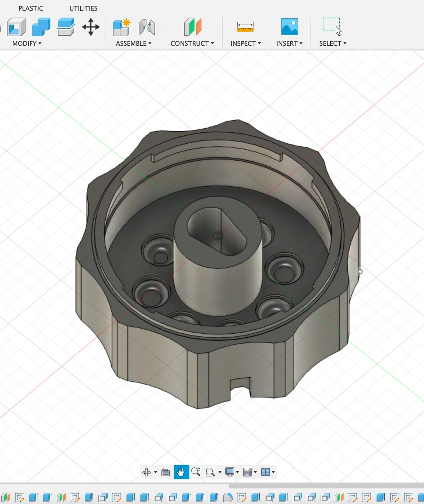
Task: Open the Orbit type dropdown arrow
Action: point(156,472)
